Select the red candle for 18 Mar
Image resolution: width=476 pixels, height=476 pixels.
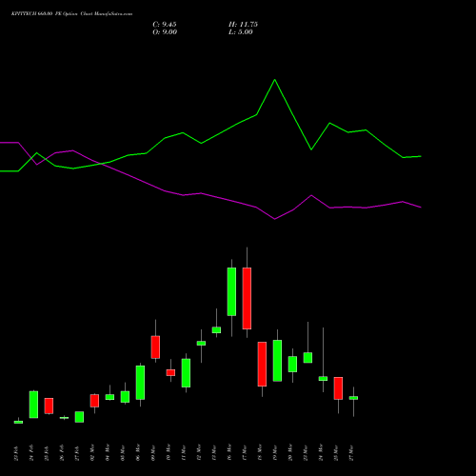[x=262, y=364]
